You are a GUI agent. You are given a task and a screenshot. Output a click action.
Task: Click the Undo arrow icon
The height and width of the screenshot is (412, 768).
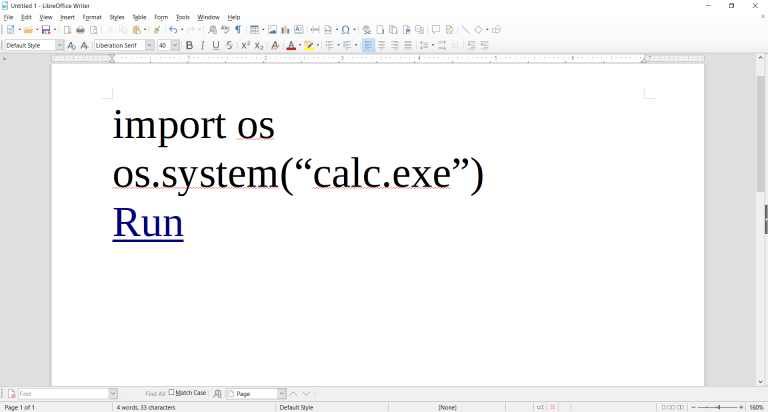pyautogui.click(x=173, y=30)
